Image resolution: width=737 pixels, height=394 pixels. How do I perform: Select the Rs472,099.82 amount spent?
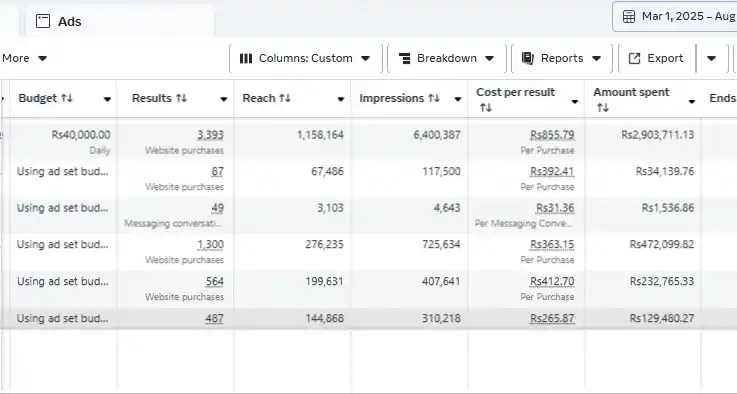pyautogui.click(x=662, y=244)
